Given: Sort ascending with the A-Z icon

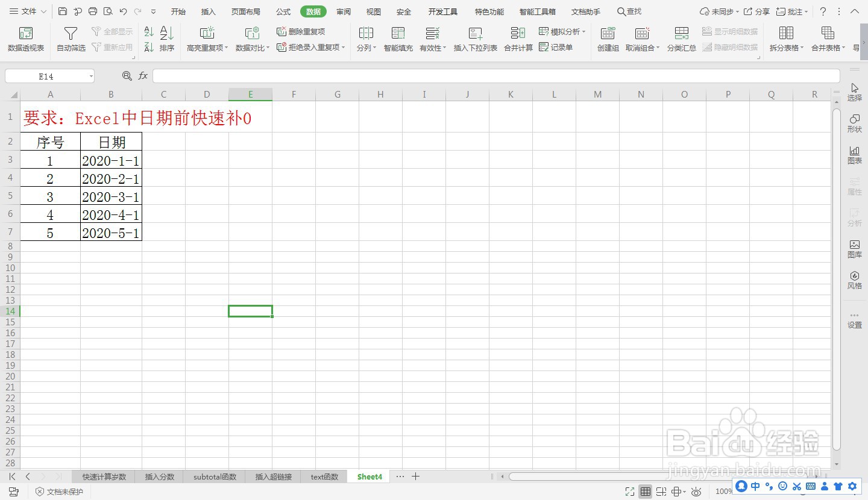Looking at the screenshot, I should pyautogui.click(x=149, y=32).
